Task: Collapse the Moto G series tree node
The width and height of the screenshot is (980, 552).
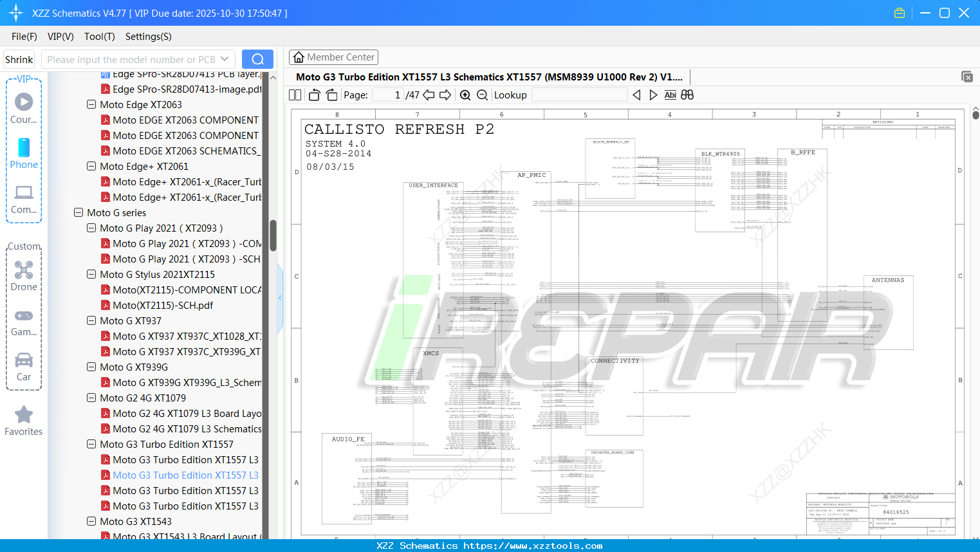Action: click(x=78, y=212)
